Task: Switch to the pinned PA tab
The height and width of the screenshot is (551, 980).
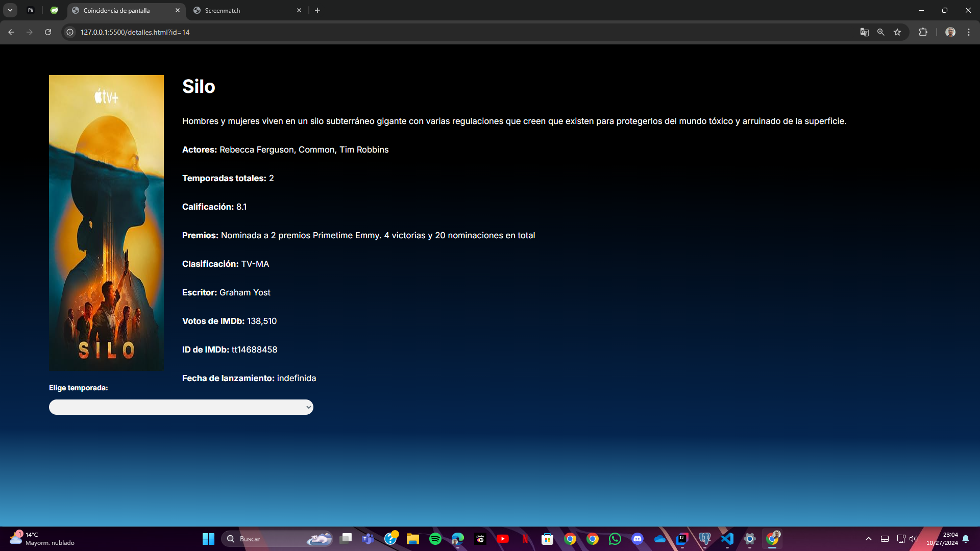Action: pyautogui.click(x=31, y=10)
